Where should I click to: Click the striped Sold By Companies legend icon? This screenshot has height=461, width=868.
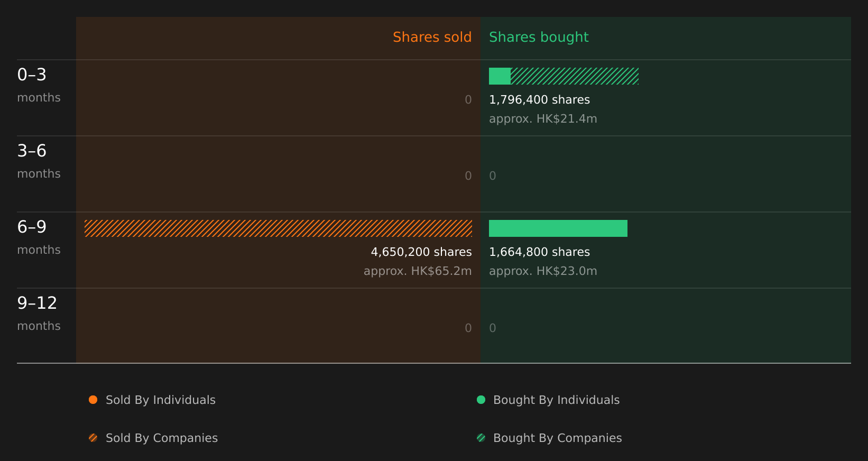point(93,438)
